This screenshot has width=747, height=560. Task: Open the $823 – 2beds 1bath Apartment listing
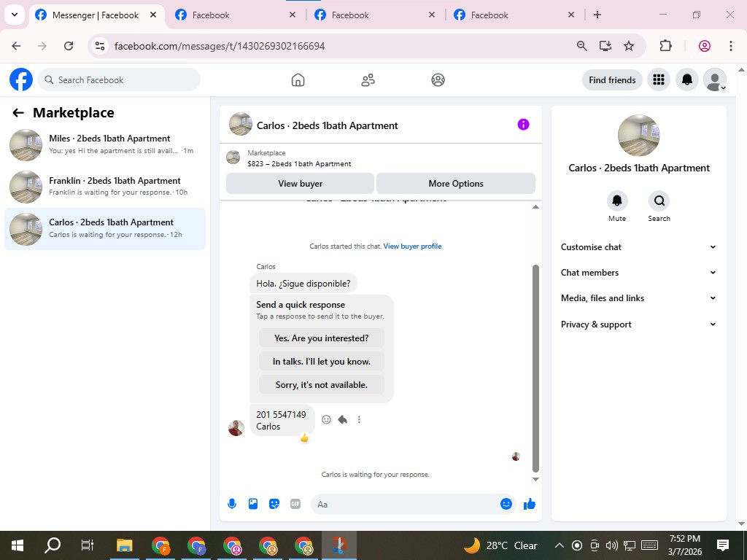299,163
